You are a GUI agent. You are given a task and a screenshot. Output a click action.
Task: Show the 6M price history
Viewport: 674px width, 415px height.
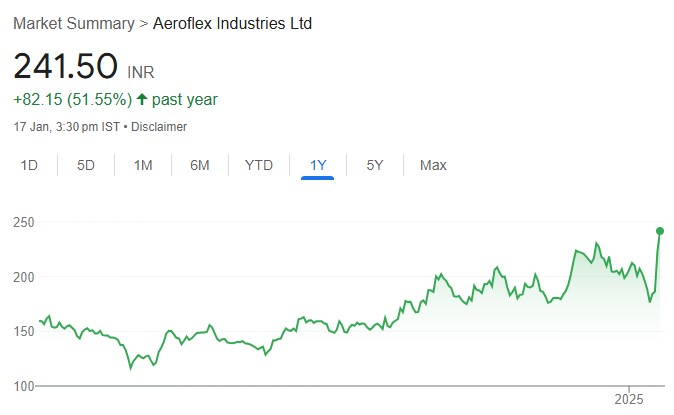tap(200, 165)
